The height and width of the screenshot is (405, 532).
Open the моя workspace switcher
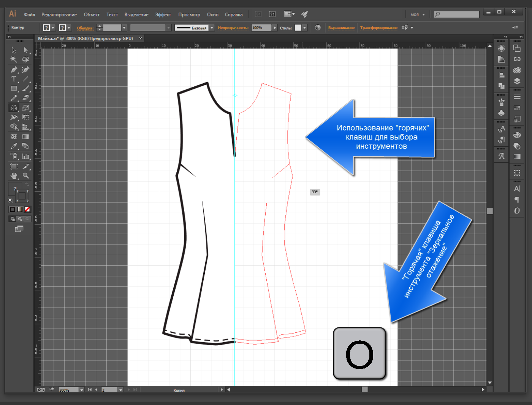[417, 14]
